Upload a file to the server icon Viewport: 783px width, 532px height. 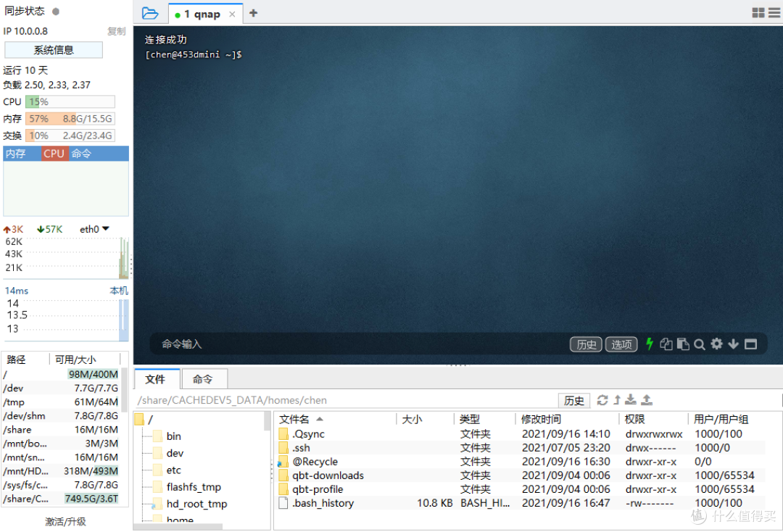point(647,400)
